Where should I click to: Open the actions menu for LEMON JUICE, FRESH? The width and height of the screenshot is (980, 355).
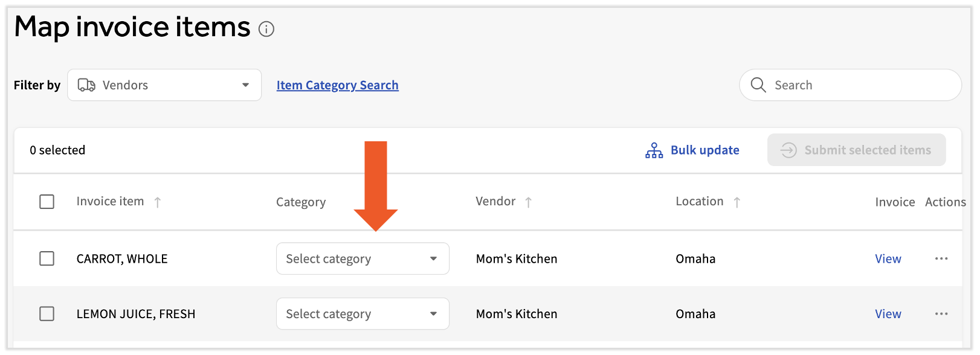[x=941, y=313]
